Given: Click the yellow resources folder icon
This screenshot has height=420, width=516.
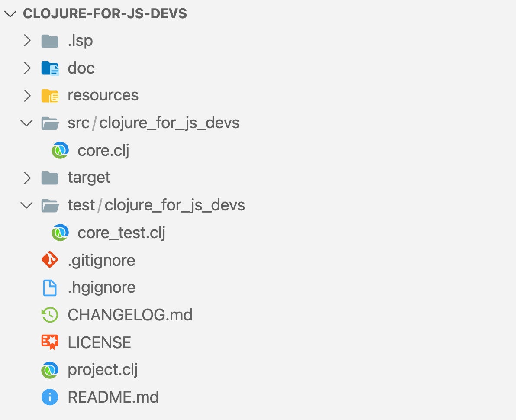Looking at the screenshot, I should [x=50, y=95].
